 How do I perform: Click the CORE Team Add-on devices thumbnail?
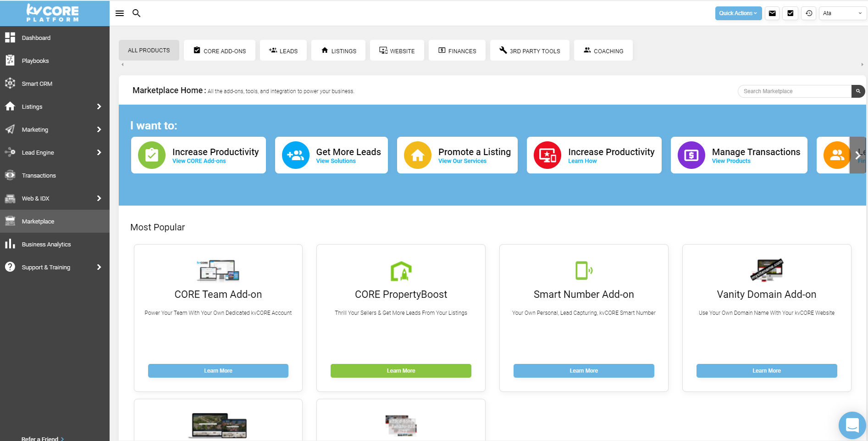coord(218,270)
